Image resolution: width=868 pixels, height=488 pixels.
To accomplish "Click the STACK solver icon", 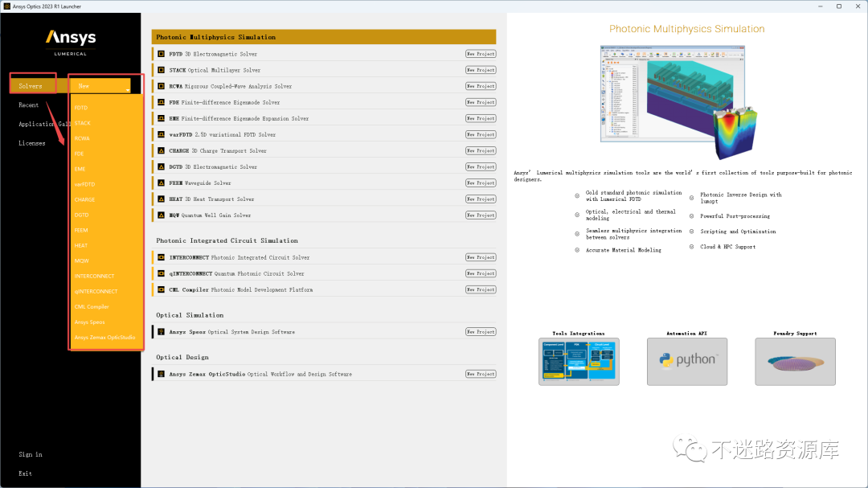I will [161, 70].
